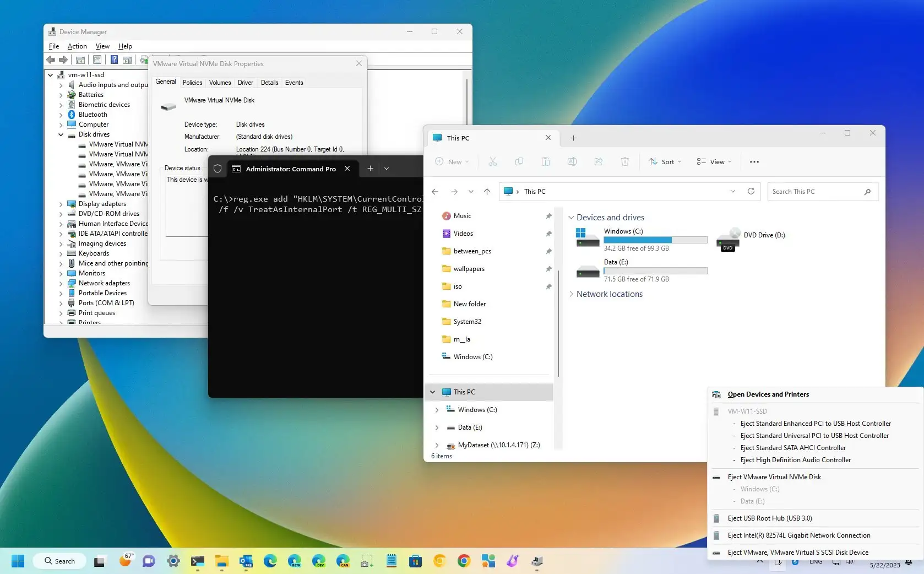Image resolution: width=924 pixels, height=574 pixels.
Task: Click the show/hide console tree toolbar icon
Action: pyautogui.click(x=80, y=59)
